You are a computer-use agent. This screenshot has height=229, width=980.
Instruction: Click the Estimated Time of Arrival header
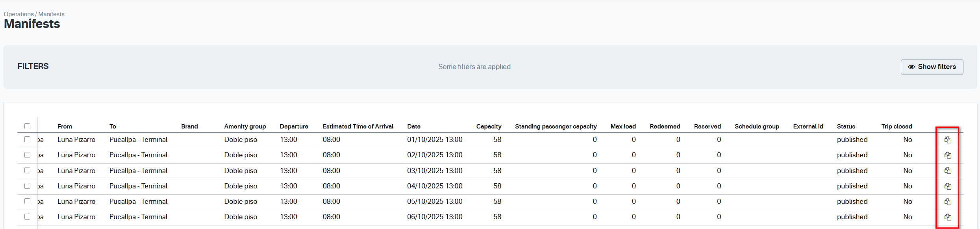pyautogui.click(x=358, y=127)
